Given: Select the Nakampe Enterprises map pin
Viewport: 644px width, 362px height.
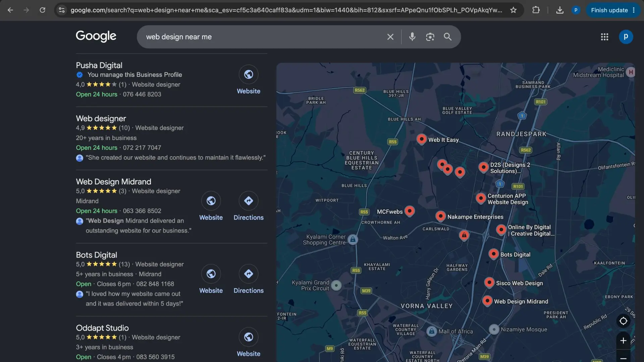Looking at the screenshot, I should (440, 216).
